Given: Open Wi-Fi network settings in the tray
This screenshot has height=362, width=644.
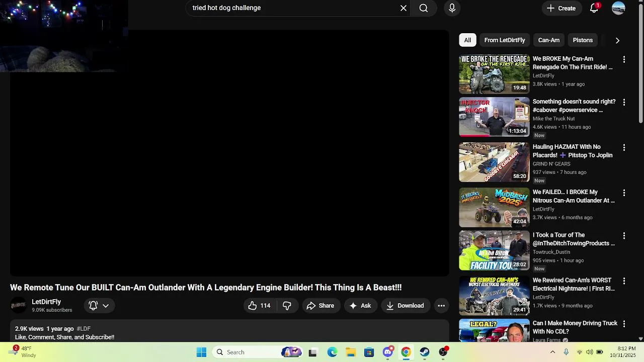Looking at the screenshot, I should [580, 352].
